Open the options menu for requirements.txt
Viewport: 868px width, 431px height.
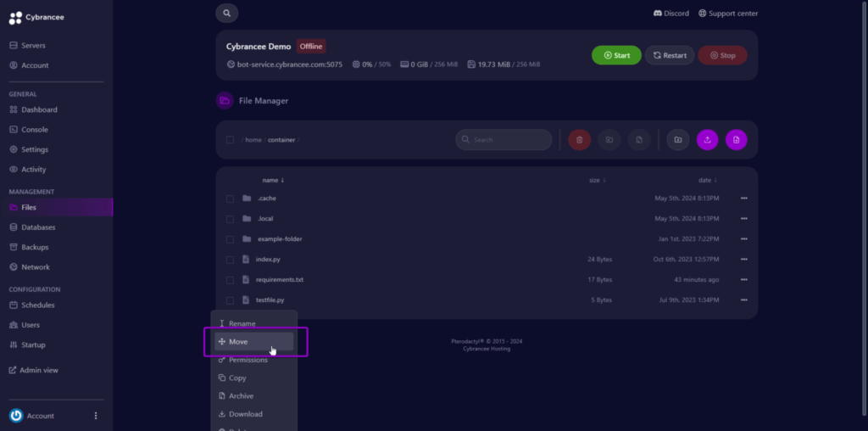[744, 280]
